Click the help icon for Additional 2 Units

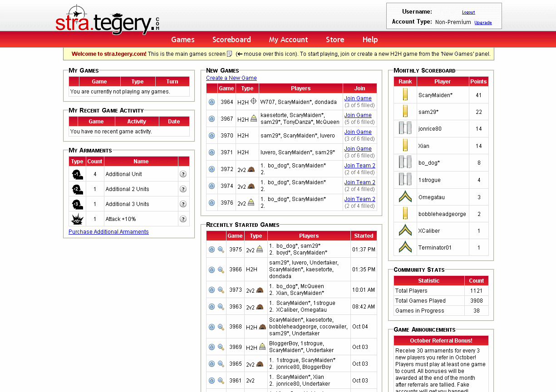point(183,189)
